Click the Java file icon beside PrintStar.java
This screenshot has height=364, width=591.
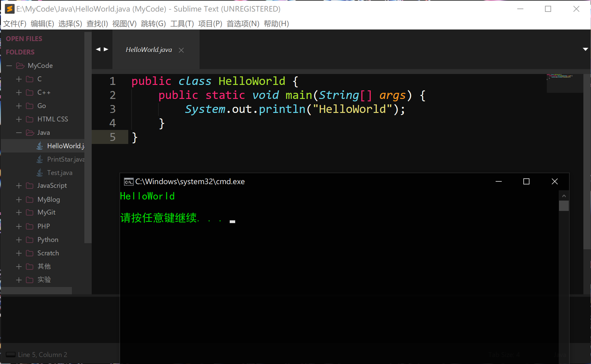coord(40,159)
